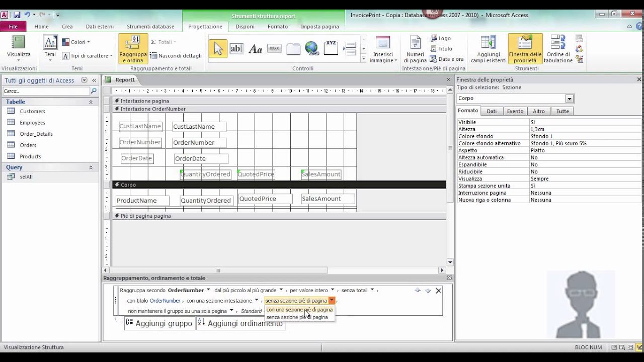Image resolution: width=644 pixels, height=362 pixels.
Task: Switch to the Evento property tab
Action: click(515, 111)
